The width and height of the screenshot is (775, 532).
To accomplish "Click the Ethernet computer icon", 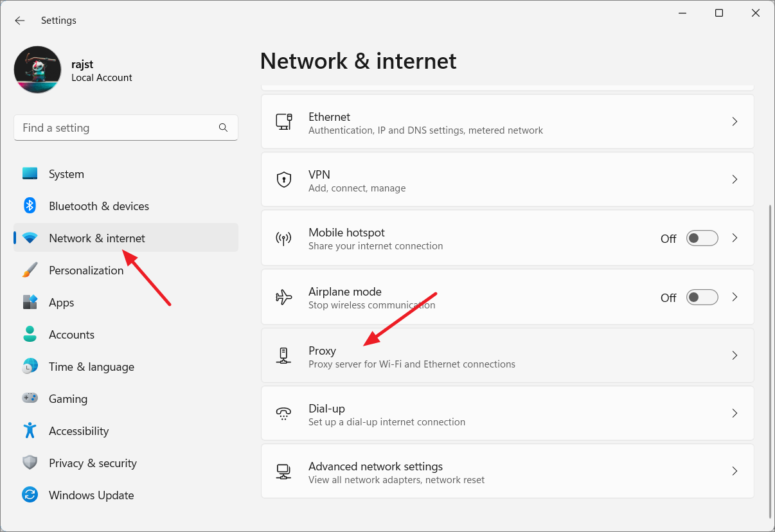I will click(284, 122).
